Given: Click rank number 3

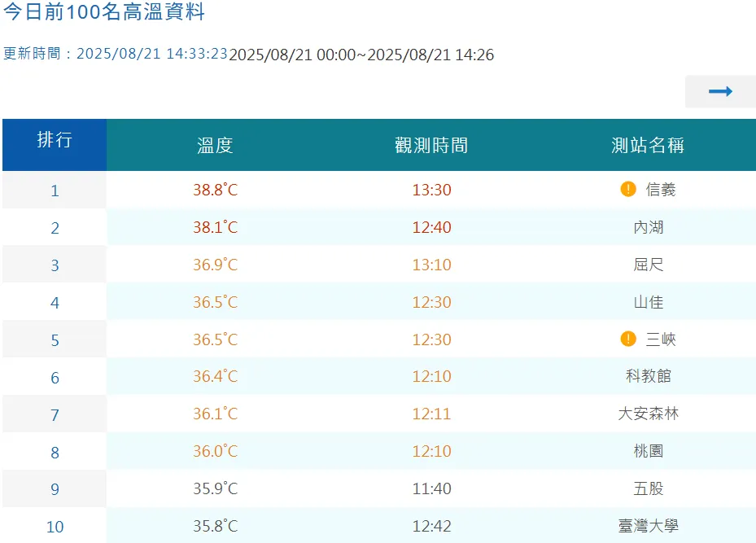Looking at the screenshot, I should [55, 265].
